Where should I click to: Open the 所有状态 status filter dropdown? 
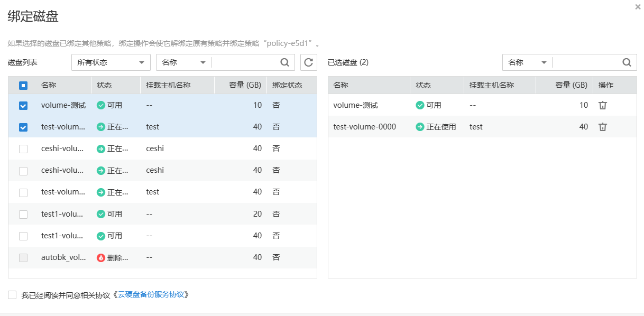(111, 62)
